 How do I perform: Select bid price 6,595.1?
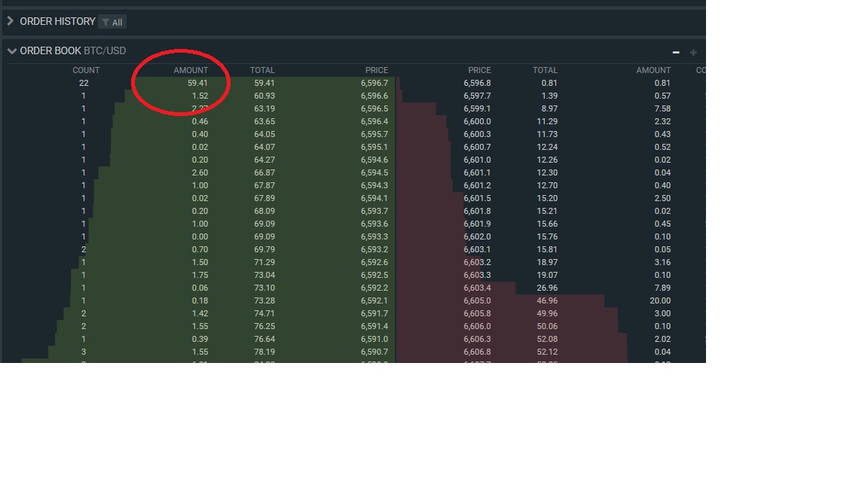[374, 147]
